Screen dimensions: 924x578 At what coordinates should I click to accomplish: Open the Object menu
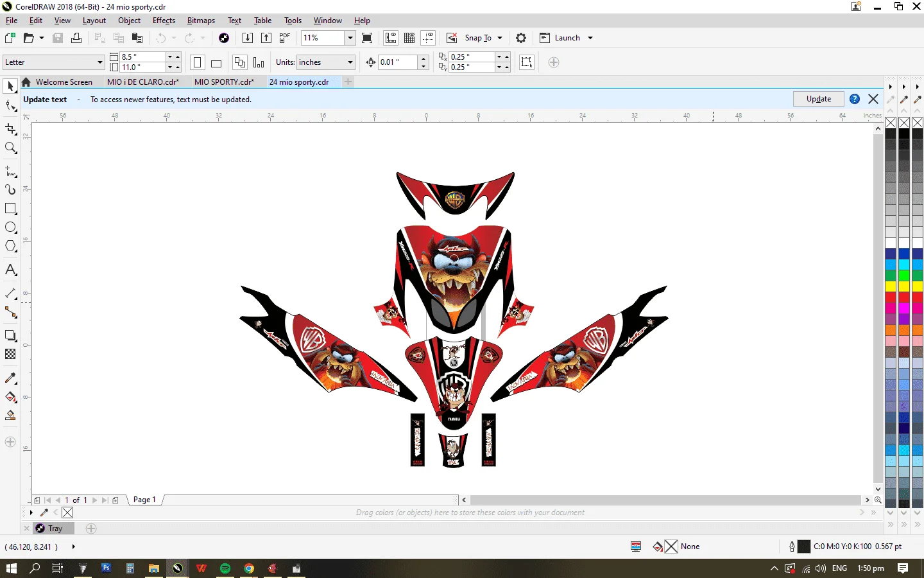pyautogui.click(x=129, y=21)
